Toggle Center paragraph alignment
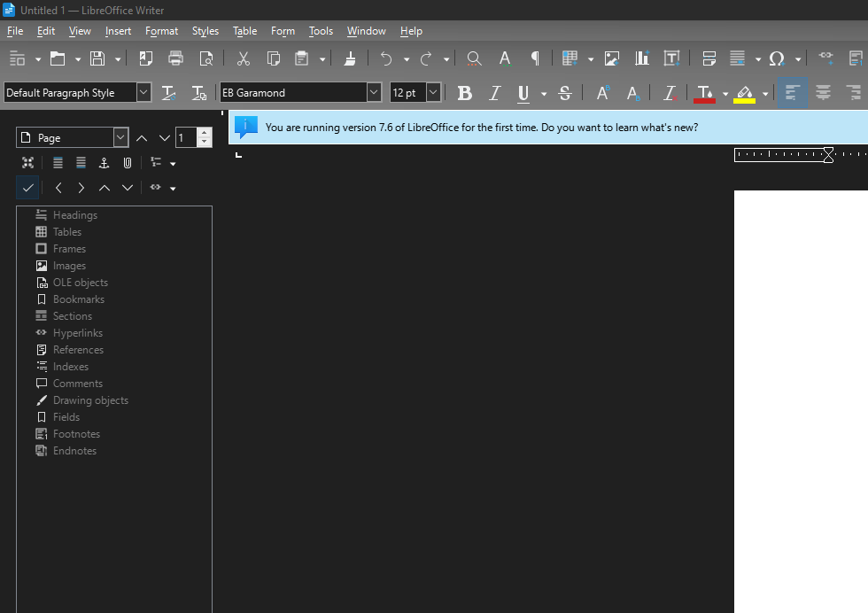Image resolution: width=868 pixels, height=613 pixels. coord(823,93)
